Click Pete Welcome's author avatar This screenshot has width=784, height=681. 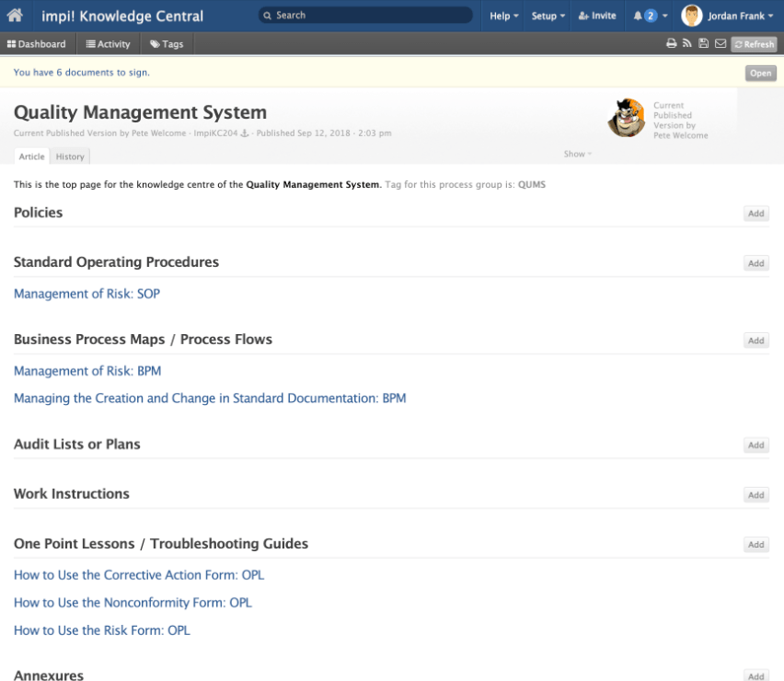click(626, 118)
